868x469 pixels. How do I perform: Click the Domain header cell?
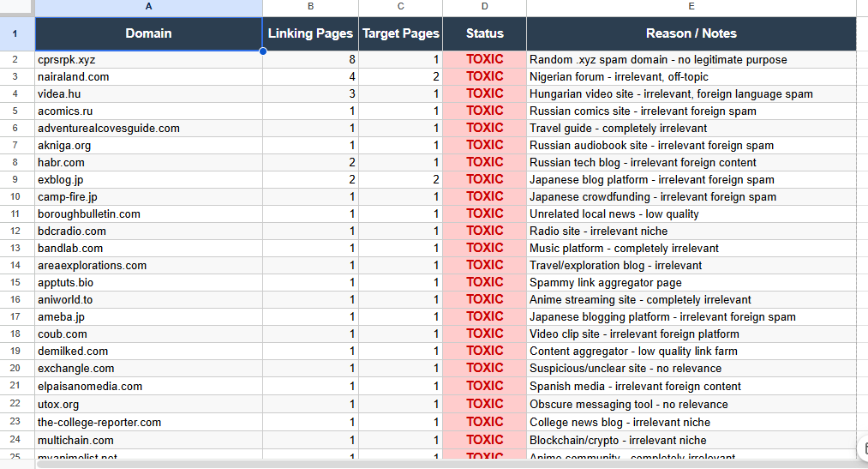[x=148, y=33]
